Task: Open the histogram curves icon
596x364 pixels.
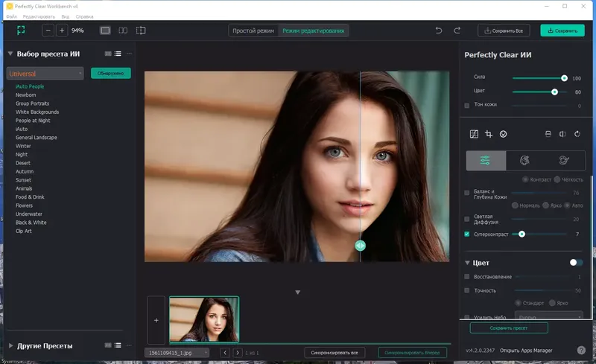Action: (x=474, y=134)
